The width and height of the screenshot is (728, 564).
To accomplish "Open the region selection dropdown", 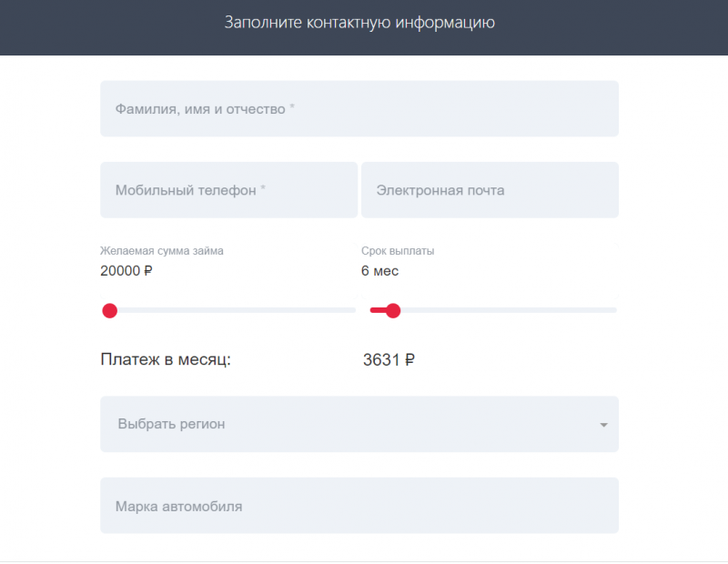I will click(359, 424).
